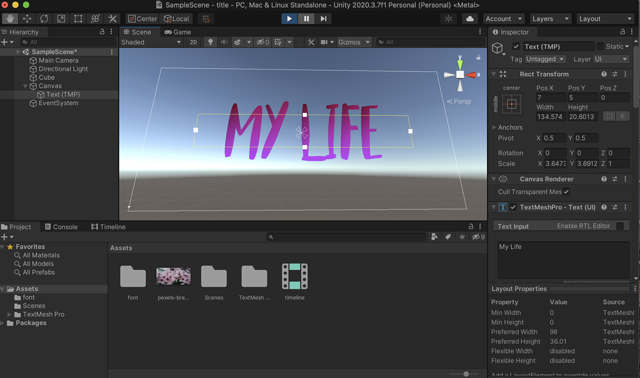Open scene camera settings icon

click(324, 42)
